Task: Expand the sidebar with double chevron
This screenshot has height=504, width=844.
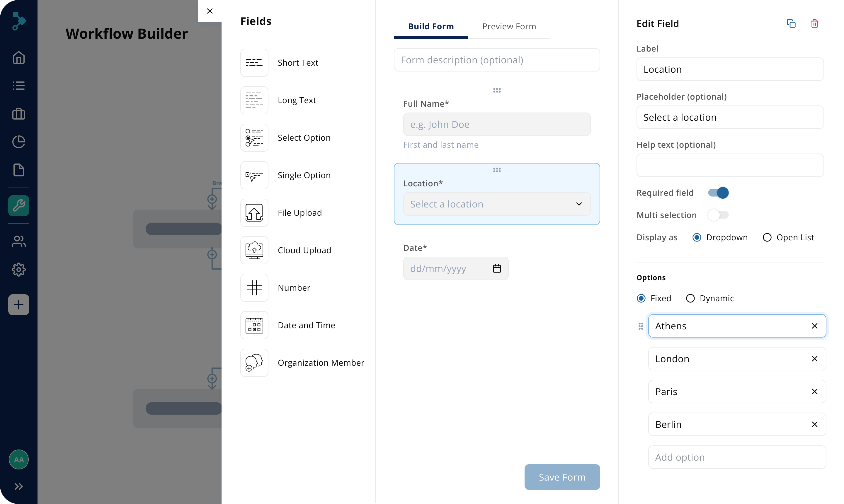Action: [x=19, y=486]
